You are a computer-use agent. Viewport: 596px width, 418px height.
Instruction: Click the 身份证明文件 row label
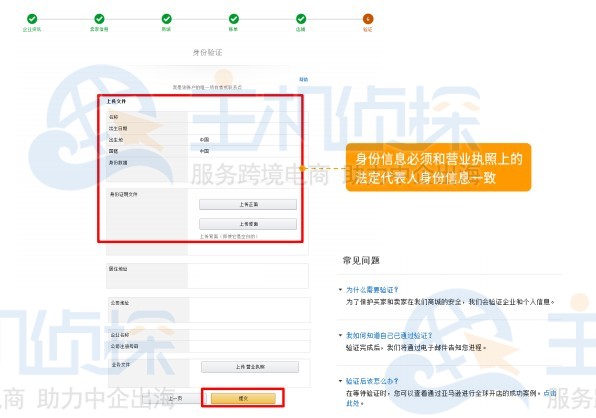[124, 194]
